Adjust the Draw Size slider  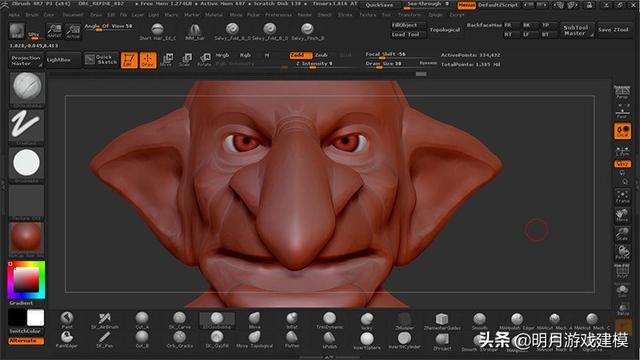pyautogui.click(x=384, y=64)
